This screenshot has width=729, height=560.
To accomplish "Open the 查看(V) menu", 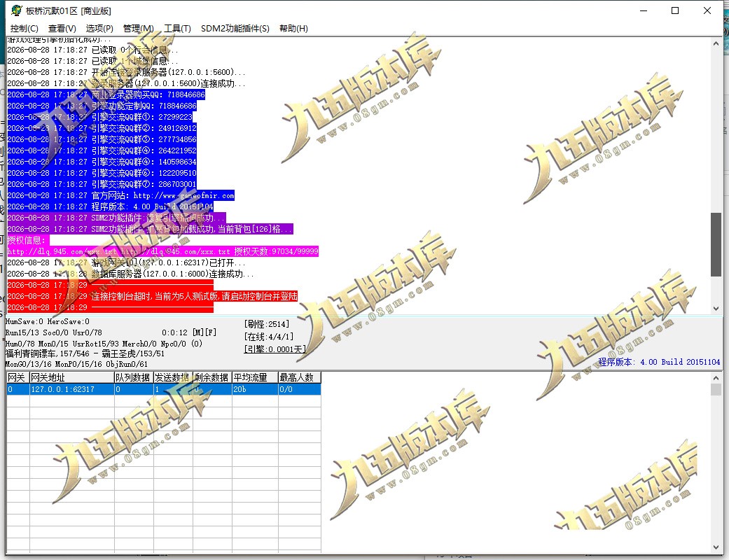I will [62, 28].
